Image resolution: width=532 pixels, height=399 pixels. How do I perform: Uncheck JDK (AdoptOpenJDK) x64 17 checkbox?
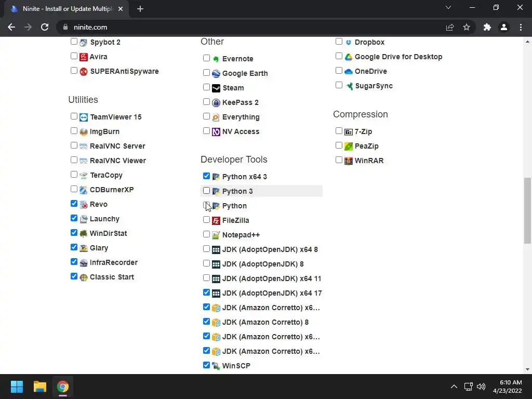tap(206, 292)
